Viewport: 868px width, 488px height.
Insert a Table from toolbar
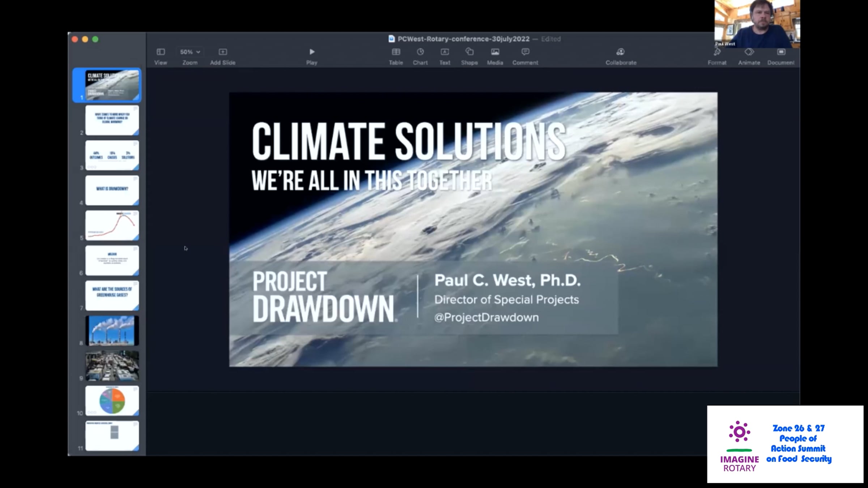(396, 52)
